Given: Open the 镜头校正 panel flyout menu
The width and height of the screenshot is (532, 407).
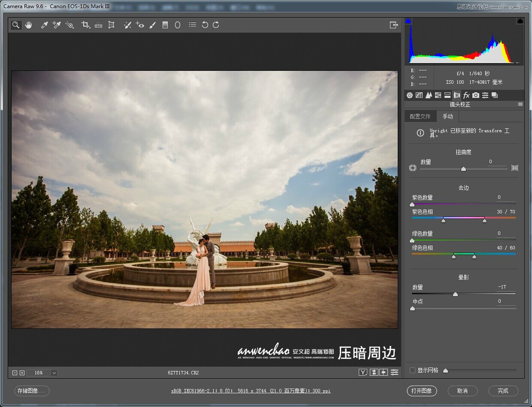Looking at the screenshot, I should pos(520,104).
